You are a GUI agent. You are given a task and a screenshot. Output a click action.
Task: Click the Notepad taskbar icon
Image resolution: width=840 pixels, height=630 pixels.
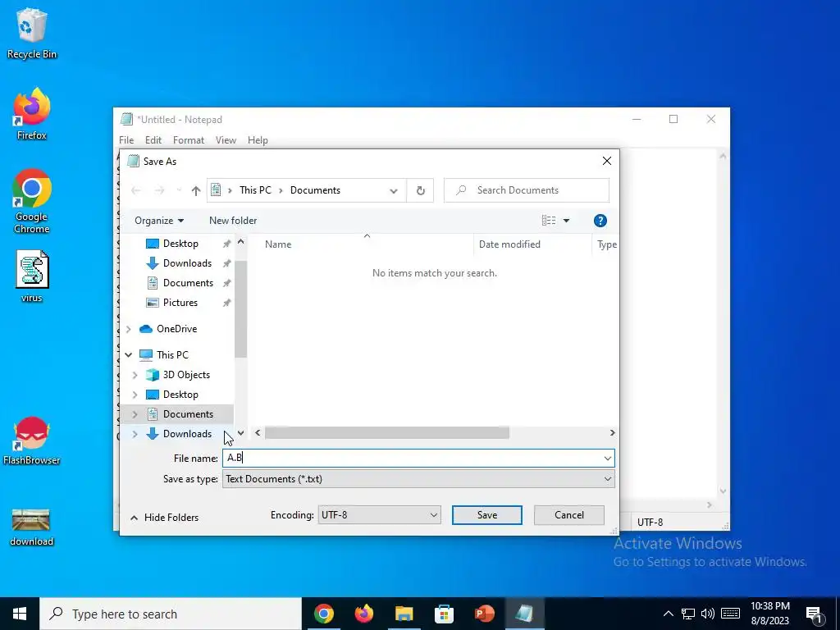click(524, 614)
